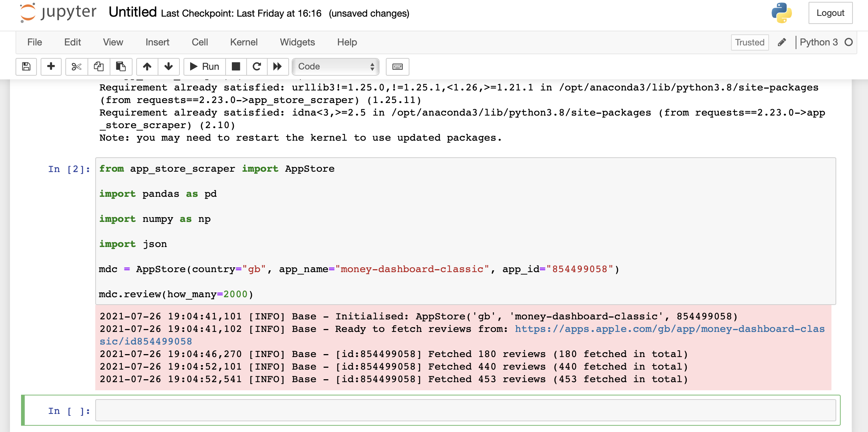This screenshot has height=432, width=868.
Task: Interrupt the kernel with the stop icon
Action: [236, 67]
